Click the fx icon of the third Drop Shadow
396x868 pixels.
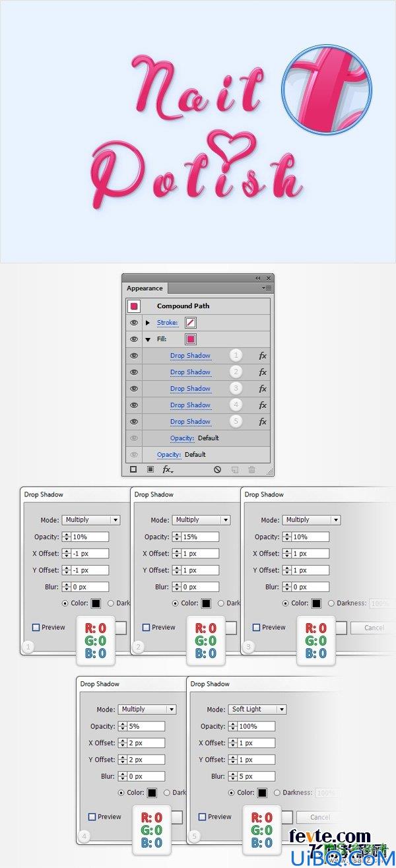pyautogui.click(x=263, y=389)
